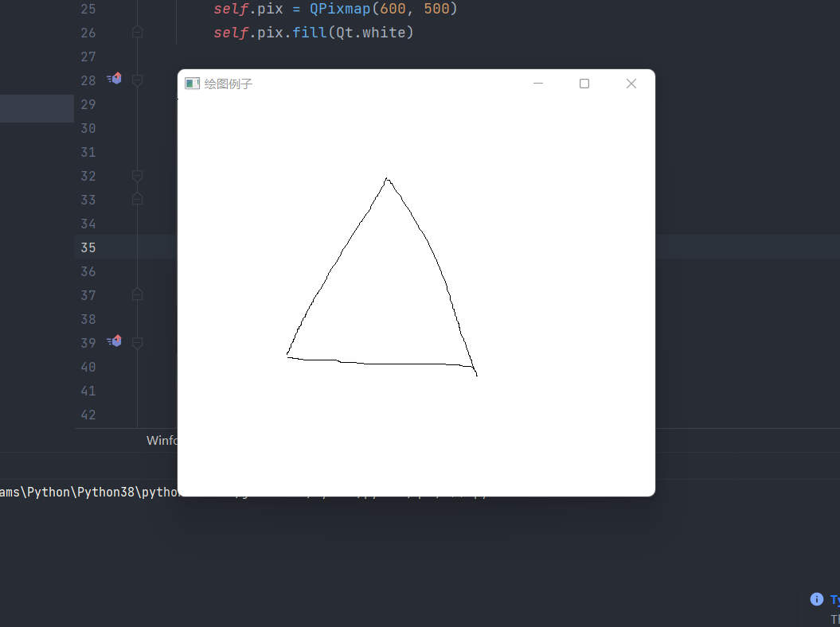Click the 绘图例子 window title text
Viewport: 840px width, 627px height.
click(x=229, y=84)
